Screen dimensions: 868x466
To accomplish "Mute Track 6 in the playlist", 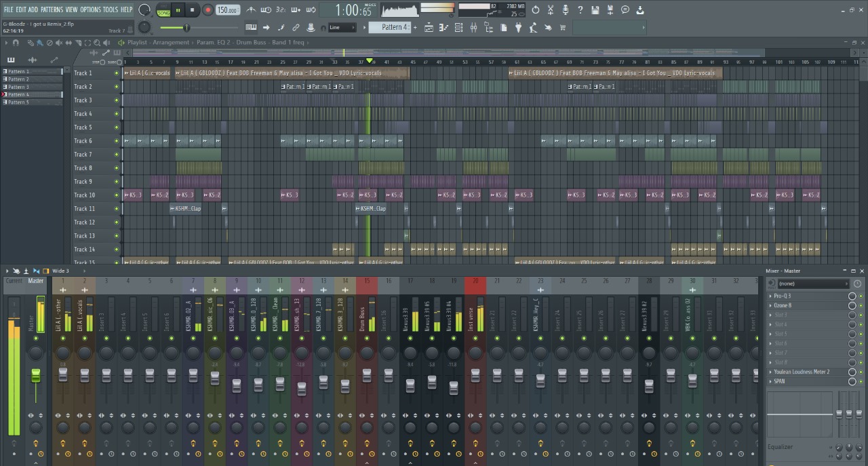I will (x=116, y=141).
